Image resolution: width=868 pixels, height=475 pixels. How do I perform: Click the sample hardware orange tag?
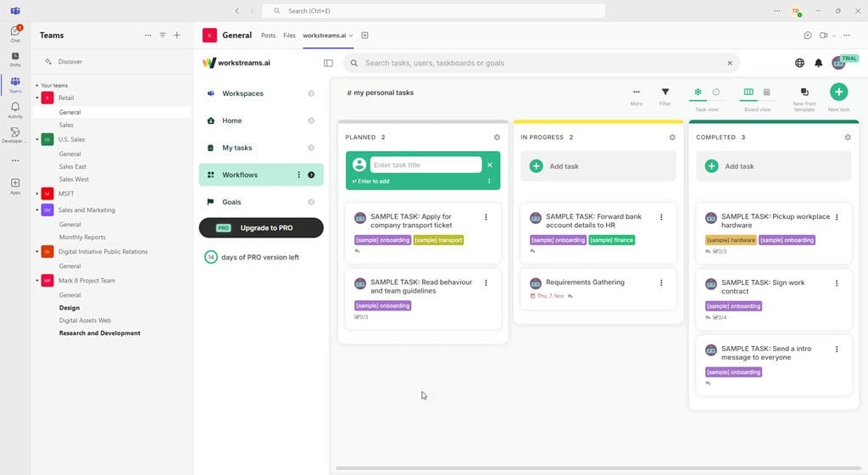[731, 240]
